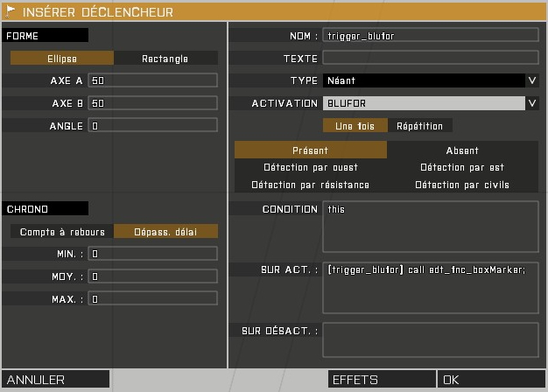The image size is (548, 392).
Task: Focus the AXE A input field
Action: tap(152, 80)
